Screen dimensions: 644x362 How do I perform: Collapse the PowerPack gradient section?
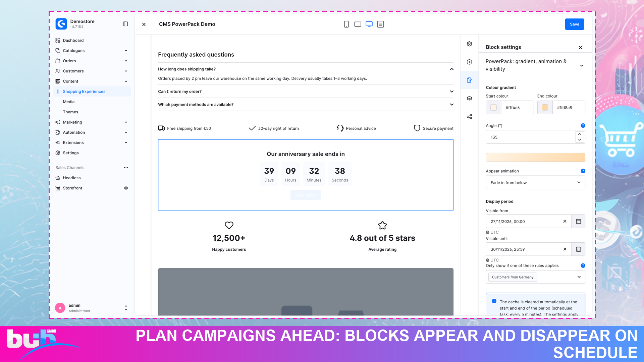coord(582,65)
